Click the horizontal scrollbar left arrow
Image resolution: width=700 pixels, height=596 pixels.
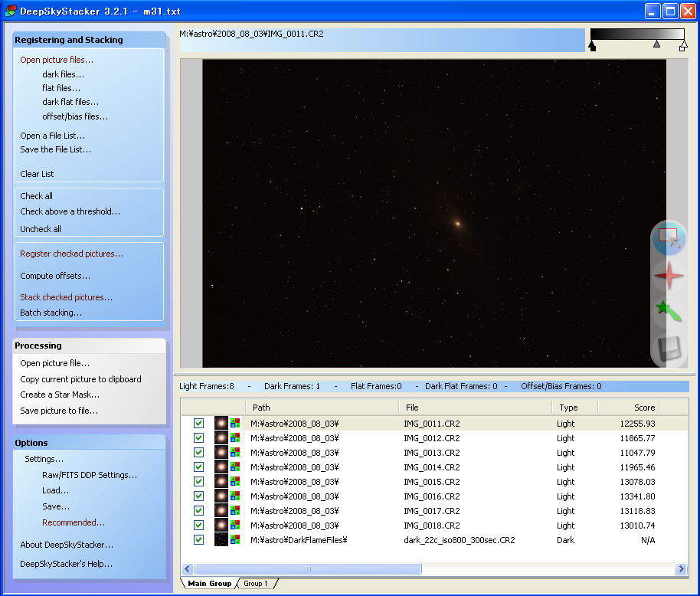[188, 568]
